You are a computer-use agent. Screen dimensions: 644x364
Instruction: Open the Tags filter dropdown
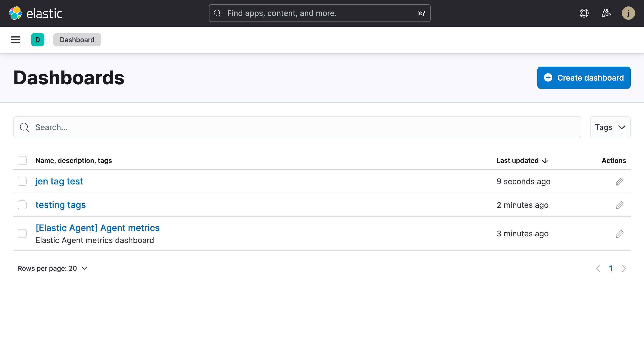(x=610, y=127)
